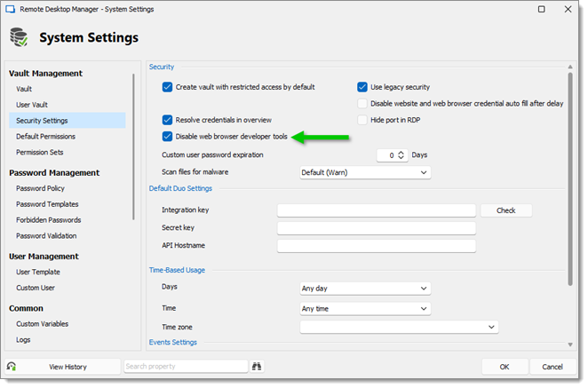Click the Search property field
This screenshot has height=388, width=588.
(x=186, y=367)
